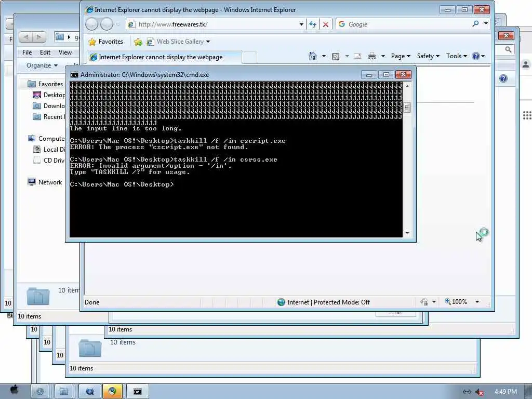Click the Print icon in IE
This screenshot has height=399, width=532.
(x=372, y=56)
